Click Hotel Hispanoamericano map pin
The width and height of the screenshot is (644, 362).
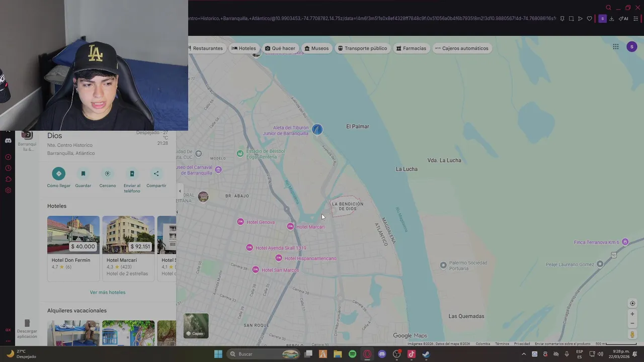279,258
